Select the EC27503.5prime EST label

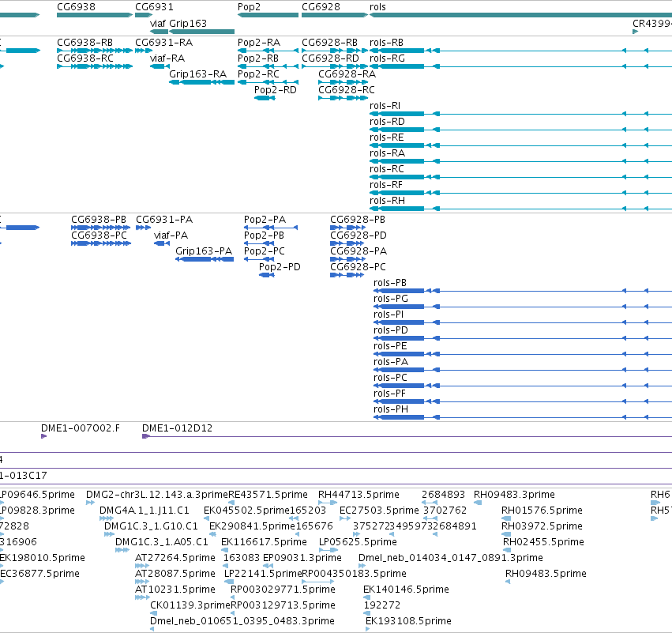click(x=379, y=511)
